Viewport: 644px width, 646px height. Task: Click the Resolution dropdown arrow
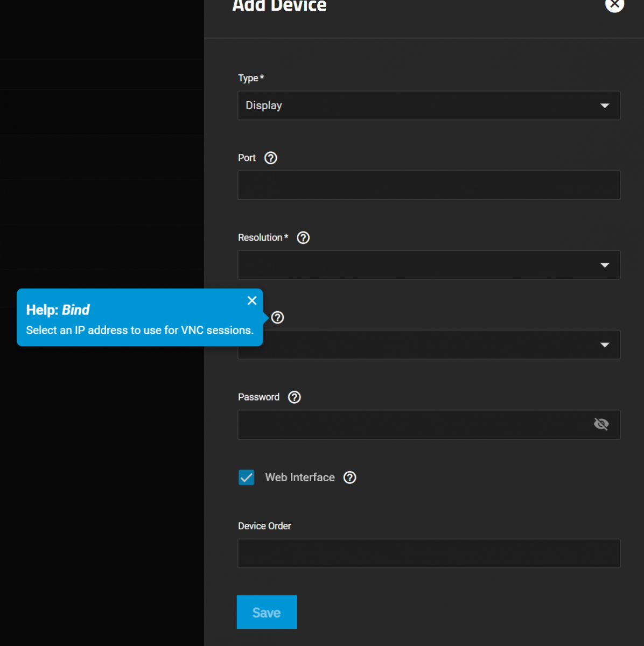(605, 265)
